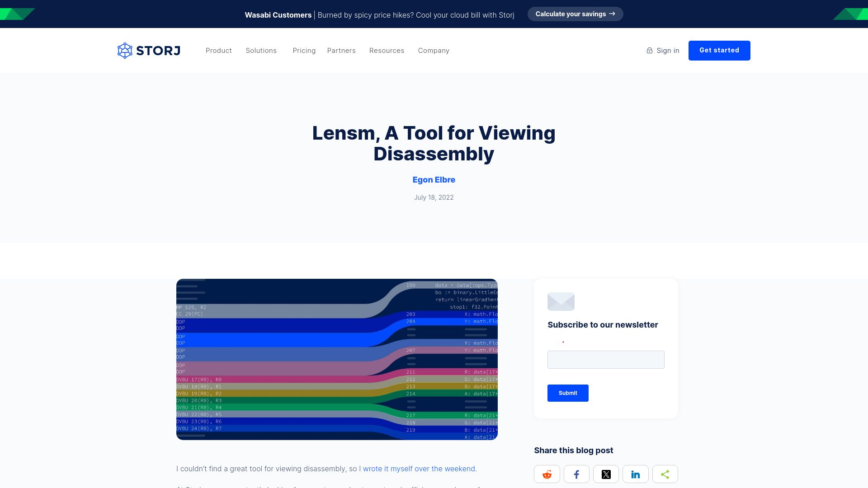
Task: Open 'wrote it myself over the weekend' link
Action: point(419,469)
